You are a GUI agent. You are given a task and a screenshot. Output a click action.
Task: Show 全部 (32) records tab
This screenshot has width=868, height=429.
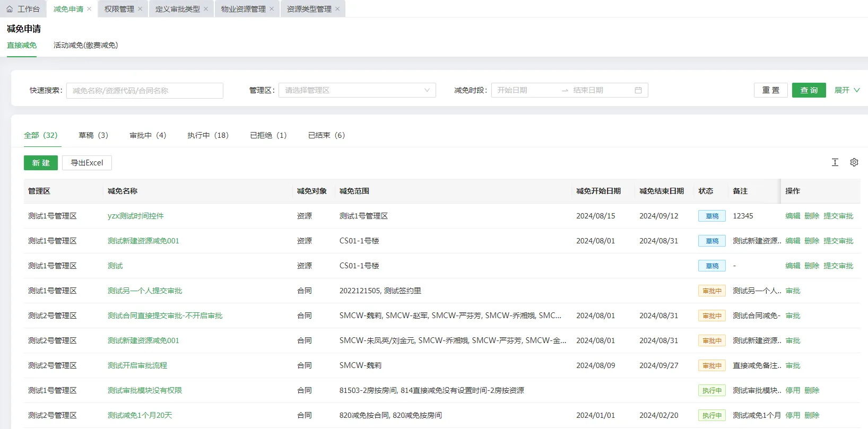41,135
